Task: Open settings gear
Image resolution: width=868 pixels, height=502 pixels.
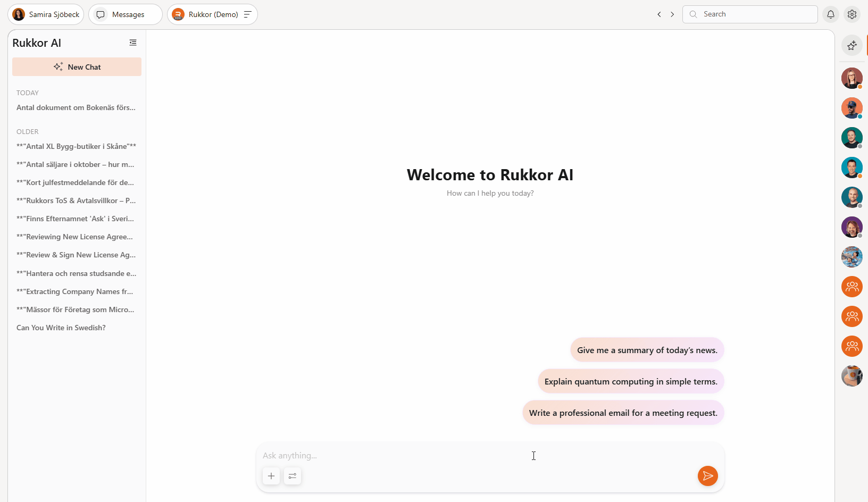Action: tap(852, 14)
